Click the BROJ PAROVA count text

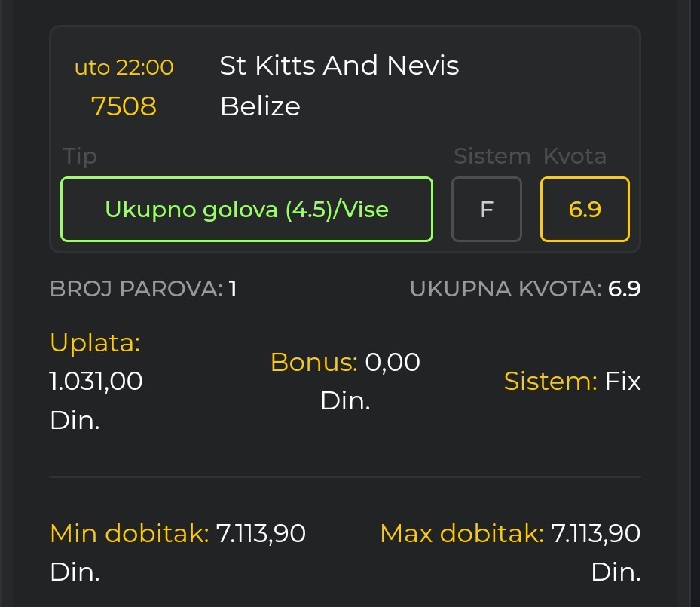click(143, 289)
